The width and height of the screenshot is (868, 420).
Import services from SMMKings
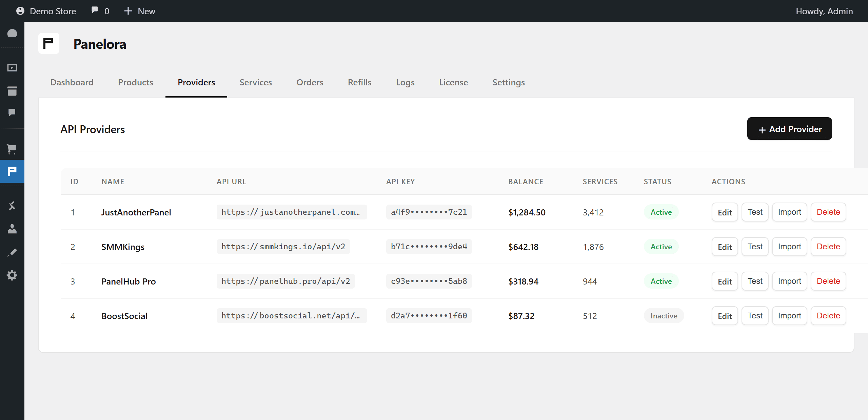point(789,247)
